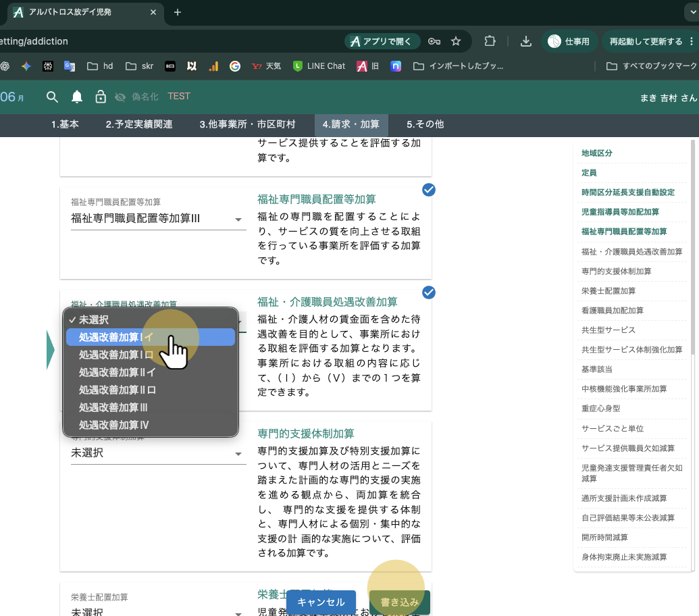This screenshot has width=699, height=616.
Task: Click the search magnifier icon
Action: click(52, 97)
